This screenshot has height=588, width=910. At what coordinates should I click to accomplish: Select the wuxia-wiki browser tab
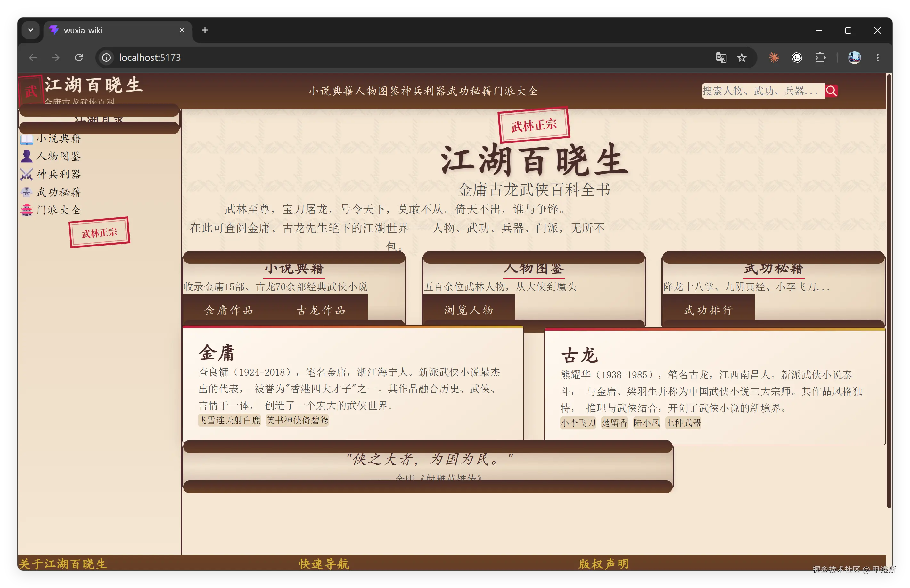click(x=118, y=30)
